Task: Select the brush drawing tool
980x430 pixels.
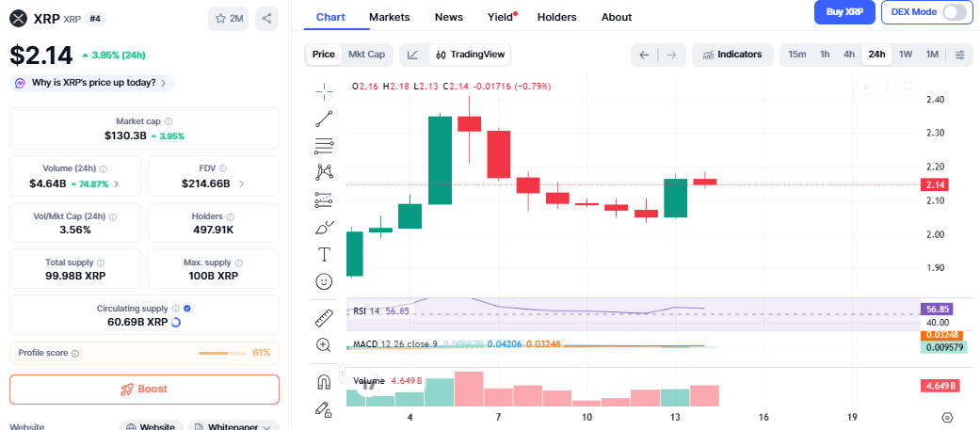Action: (324, 228)
